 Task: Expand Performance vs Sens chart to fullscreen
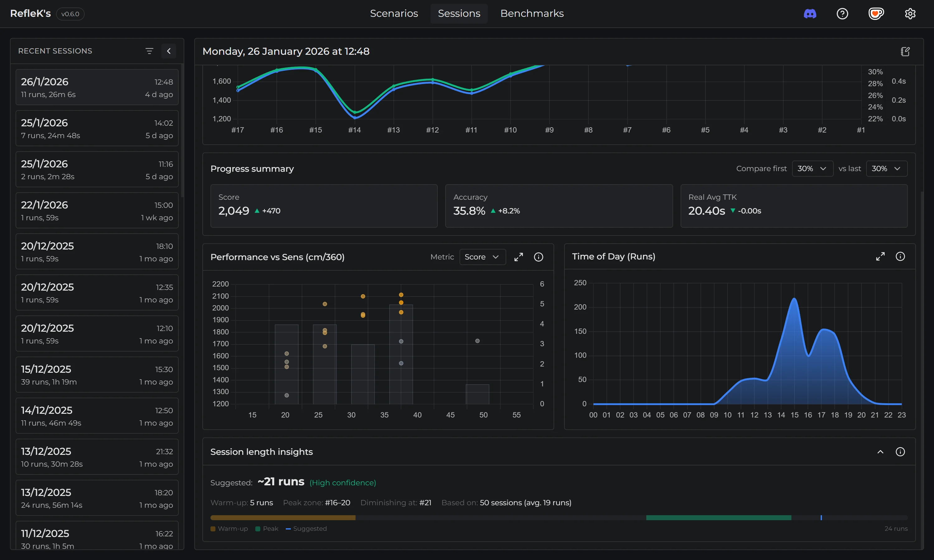pyautogui.click(x=519, y=257)
